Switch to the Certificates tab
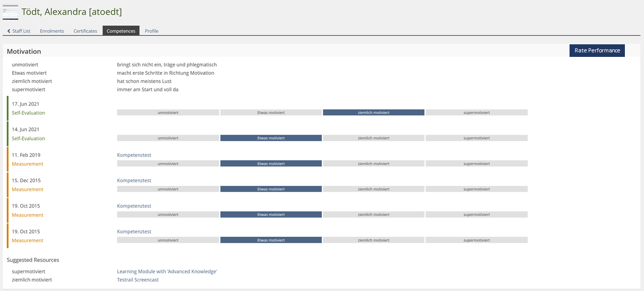Image resolution: width=644 pixels, height=291 pixels. coord(85,31)
